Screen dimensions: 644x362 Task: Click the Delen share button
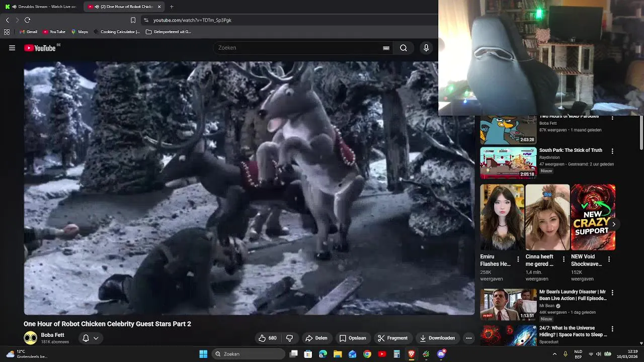(316, 338)
